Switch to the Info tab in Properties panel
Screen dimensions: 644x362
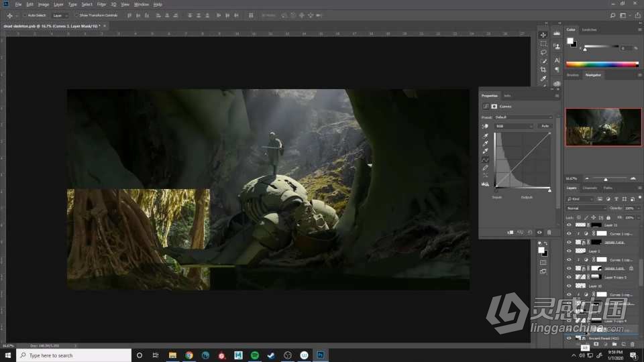click(x=507, y=96)
